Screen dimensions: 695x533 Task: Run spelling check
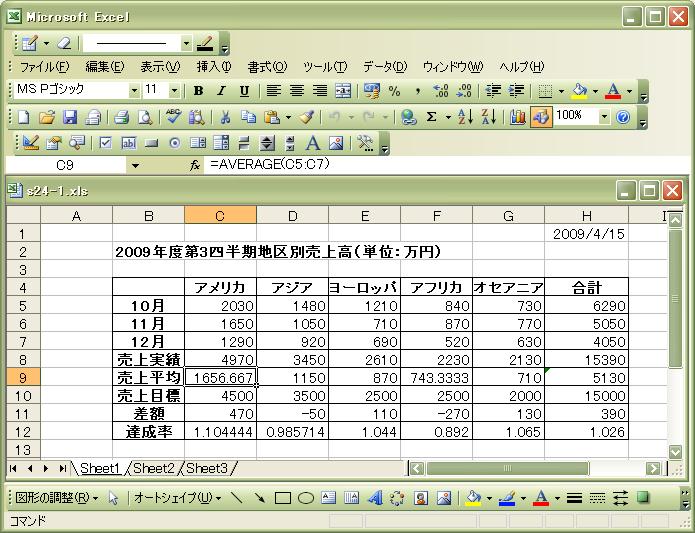coord(173,117)
